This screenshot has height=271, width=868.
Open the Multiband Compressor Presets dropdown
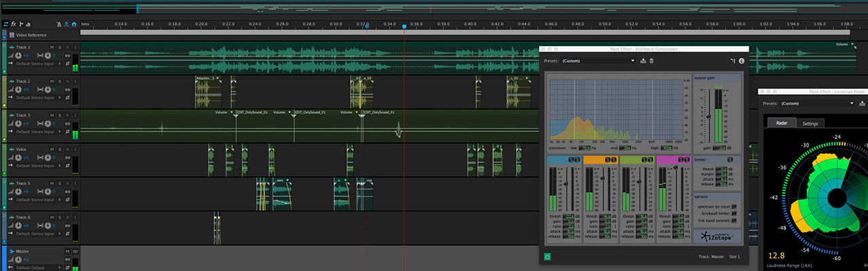click(x=599, y=61)
